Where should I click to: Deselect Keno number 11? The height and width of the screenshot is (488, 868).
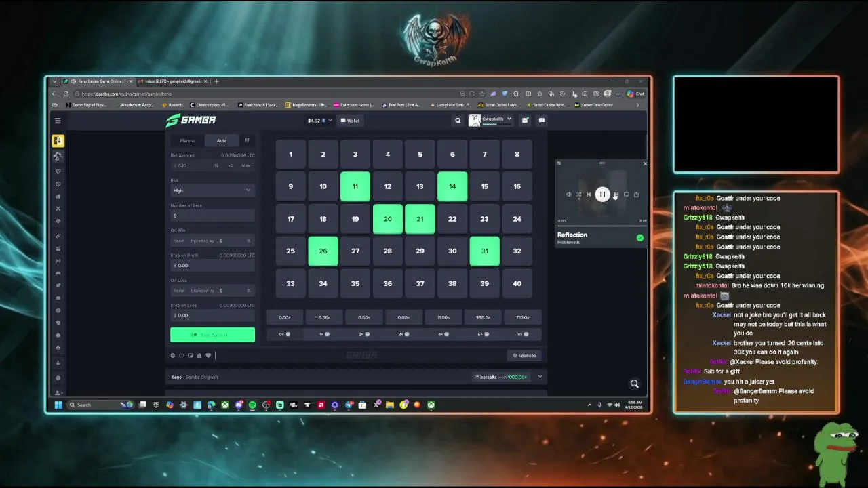(355, 186)
